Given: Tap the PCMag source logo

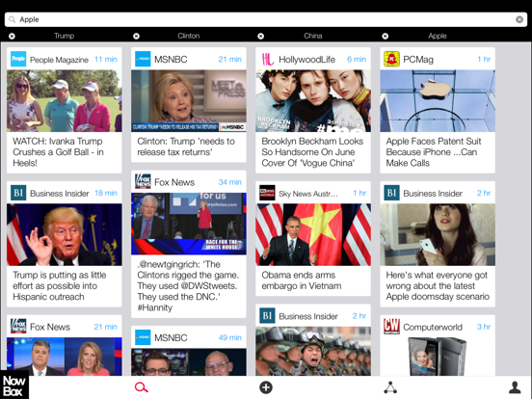Looking at the screenshot, I should tap(391, 59).
